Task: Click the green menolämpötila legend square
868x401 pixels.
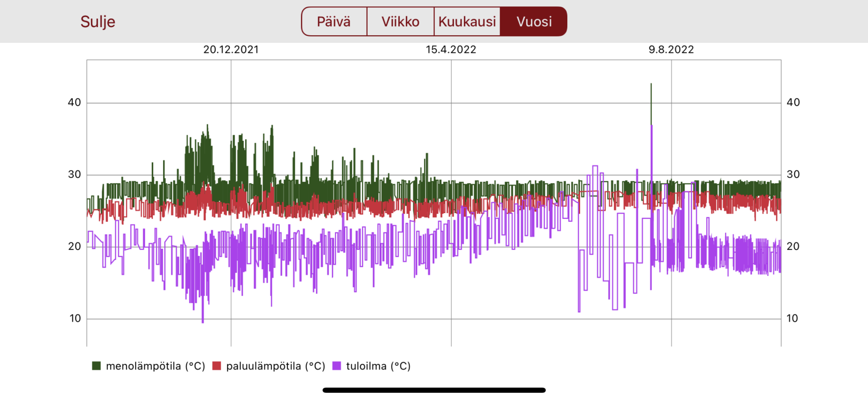Action: click(x=96, y=366)
